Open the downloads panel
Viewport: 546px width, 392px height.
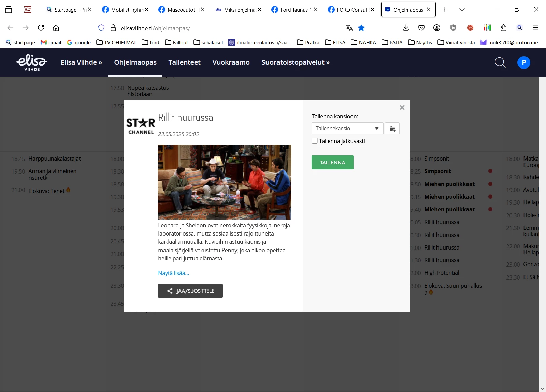coord(406,28)
